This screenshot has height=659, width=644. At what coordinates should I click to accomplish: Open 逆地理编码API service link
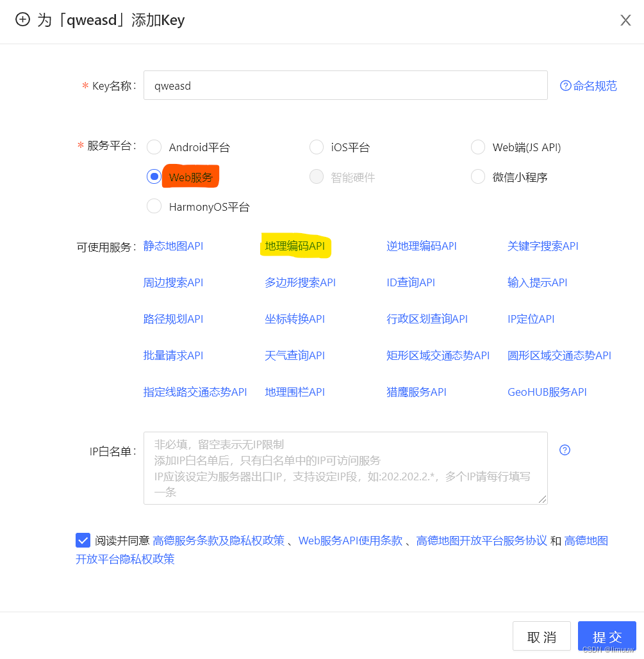(422, 246)
